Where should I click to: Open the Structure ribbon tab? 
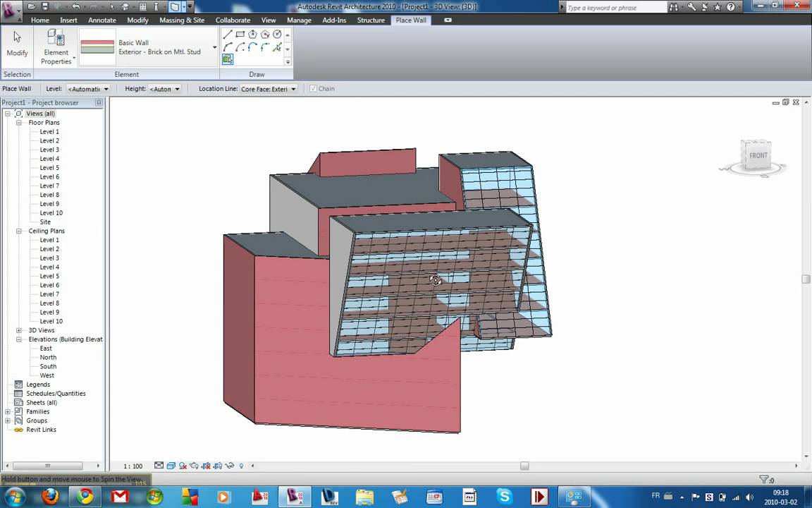pyautogui.click(x=371, y=20)
